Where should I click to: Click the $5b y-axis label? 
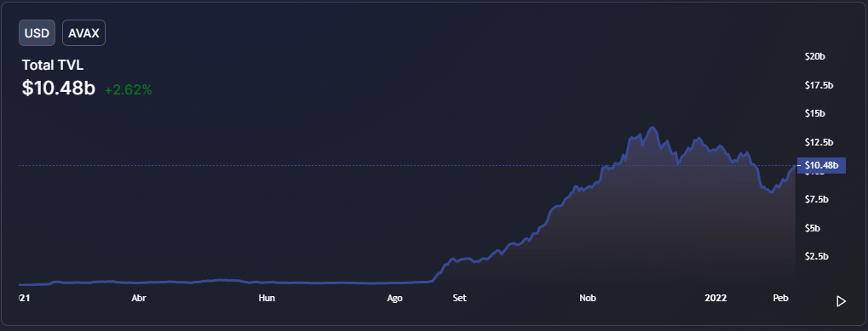click(813, 228)
